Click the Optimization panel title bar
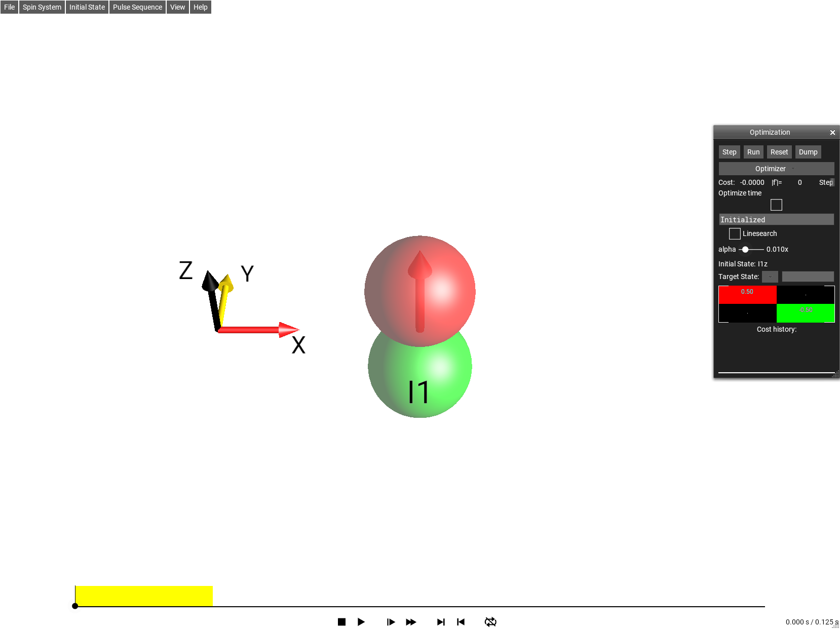The image size is (840, 629). [x=770, y=132]
